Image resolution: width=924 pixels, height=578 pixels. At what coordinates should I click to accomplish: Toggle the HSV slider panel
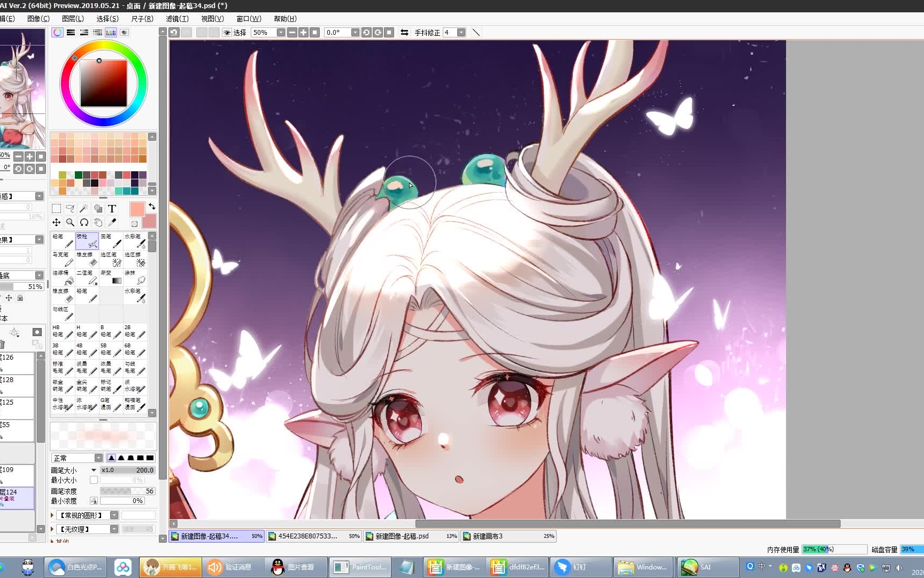(84, 33)
